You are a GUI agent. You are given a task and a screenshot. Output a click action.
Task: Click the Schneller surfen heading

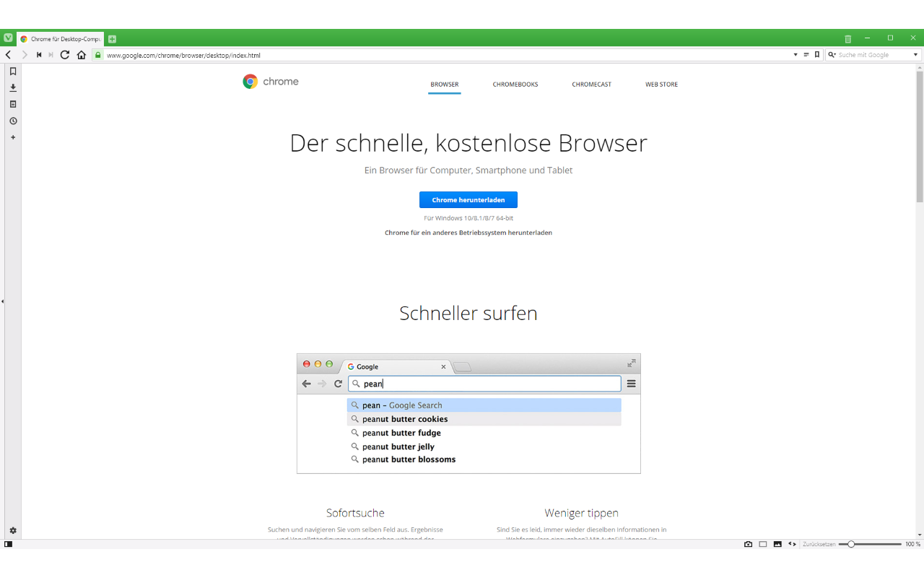(x=468, y=313)
